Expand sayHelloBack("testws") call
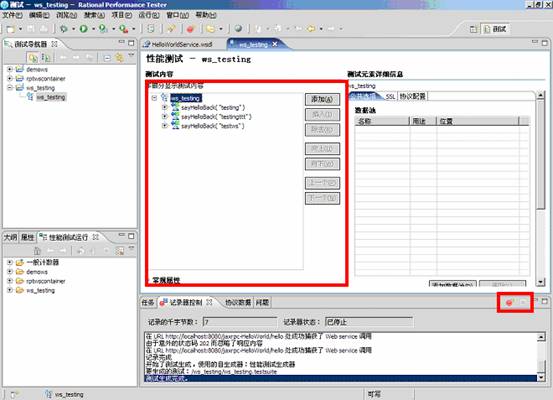Viewport: 553px width, 400px height. (164, 126)
